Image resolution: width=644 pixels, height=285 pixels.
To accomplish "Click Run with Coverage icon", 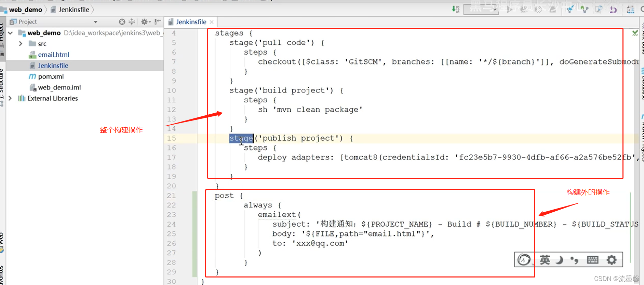I will coord(538,10).
